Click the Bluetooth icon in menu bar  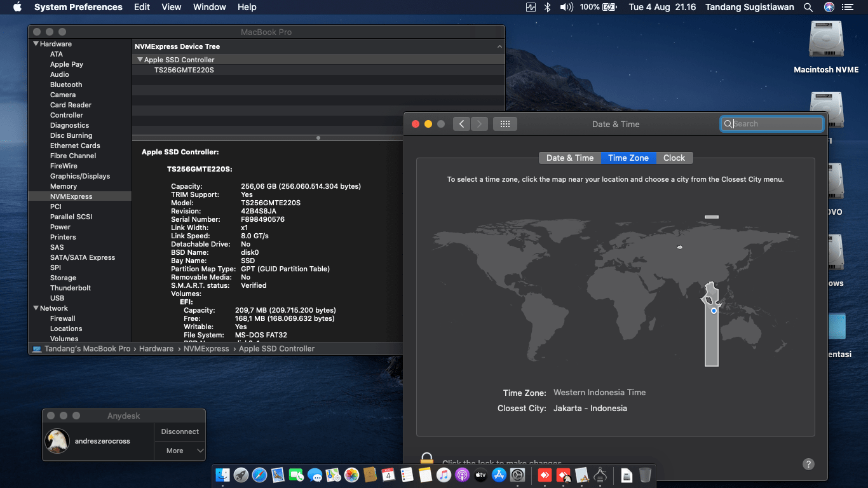click(548, 7)
